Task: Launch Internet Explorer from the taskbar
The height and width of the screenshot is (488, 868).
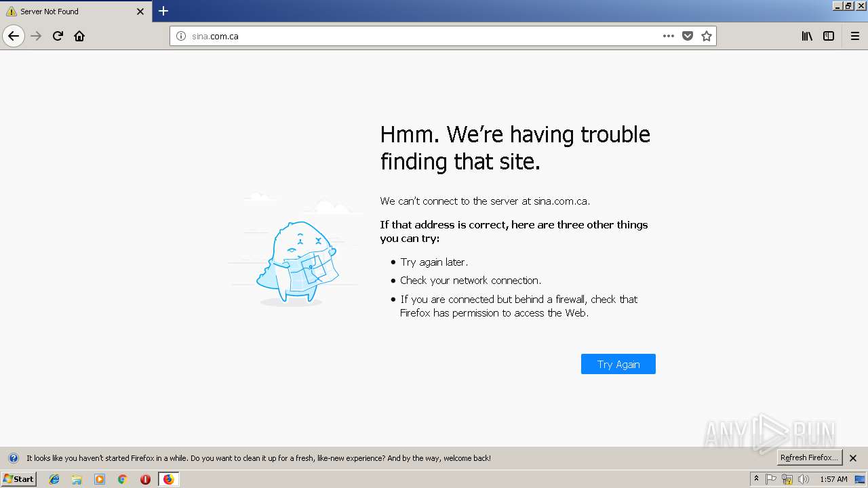Action: click(54, 479)
